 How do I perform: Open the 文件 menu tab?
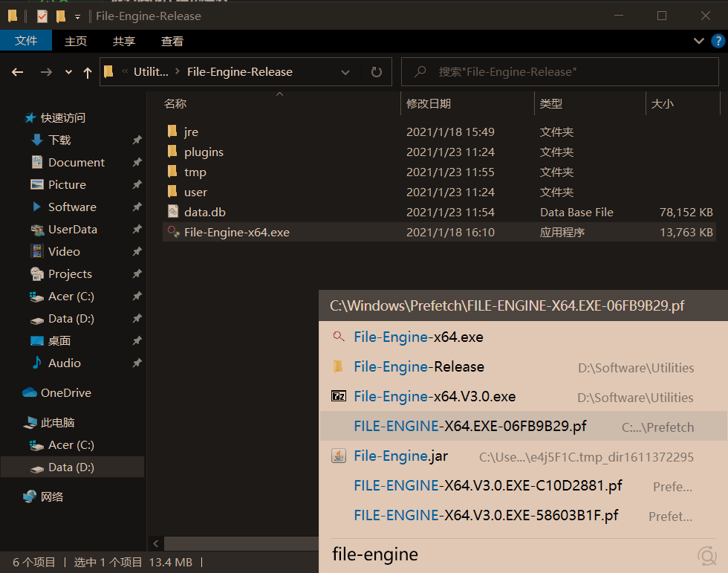point(26,41)
